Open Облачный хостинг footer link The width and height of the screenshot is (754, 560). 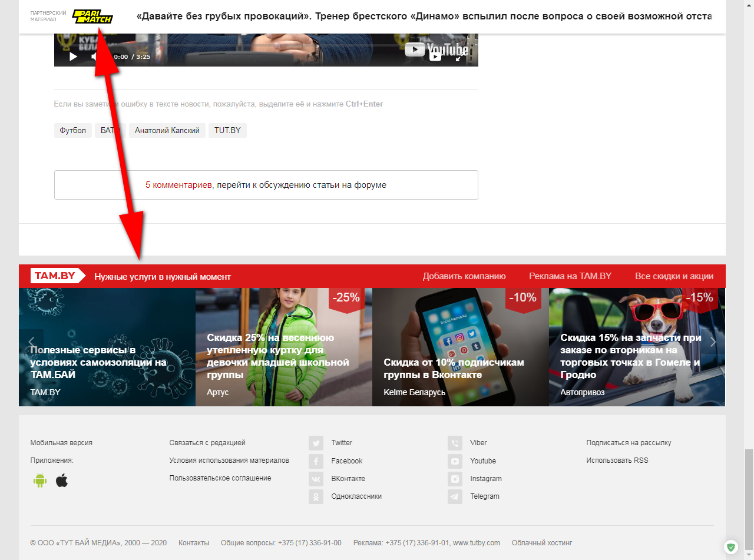[542, 543]
